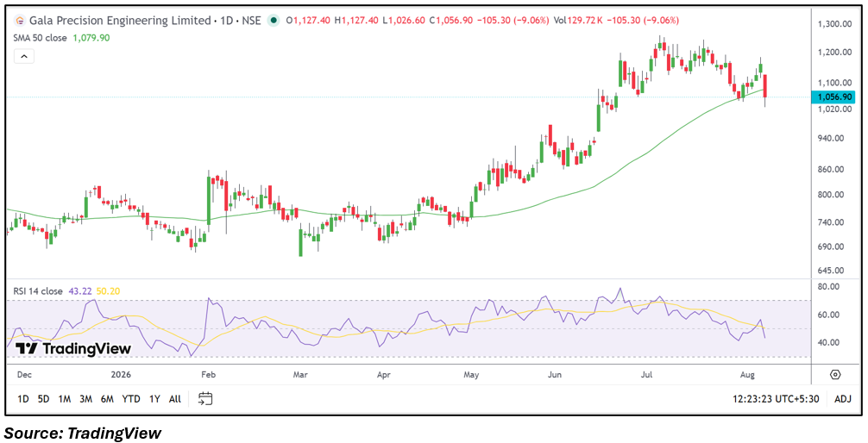
Task: Click the RSI 14 close indicator legend
Action: pos(38,291)
